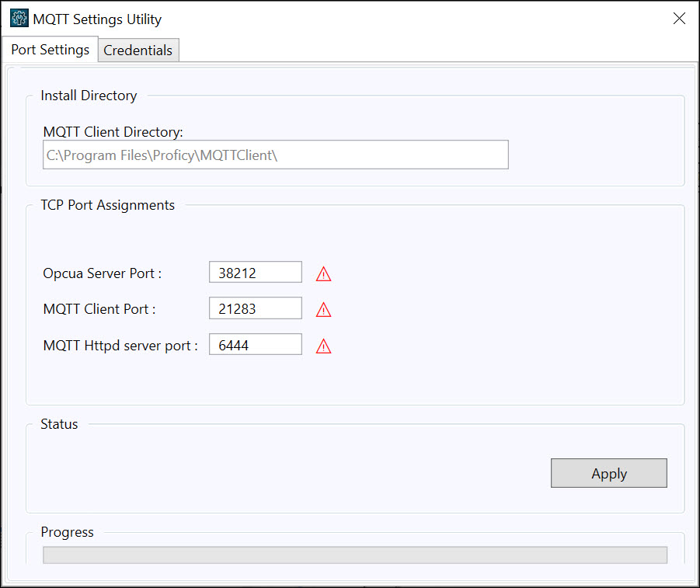Screen dimensions: 700x588
Task: Click warning icon beside MQTT Client Port
Action: pos(323,309)
